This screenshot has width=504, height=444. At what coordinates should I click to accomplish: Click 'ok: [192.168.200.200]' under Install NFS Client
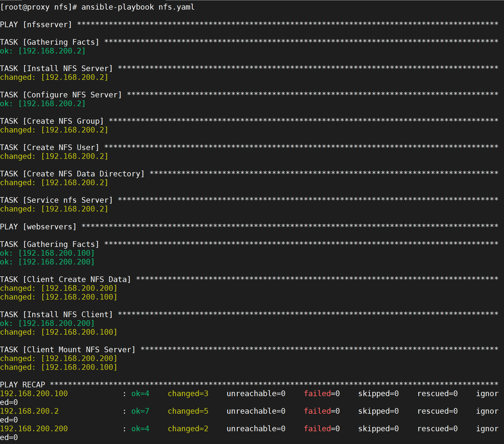47,323
